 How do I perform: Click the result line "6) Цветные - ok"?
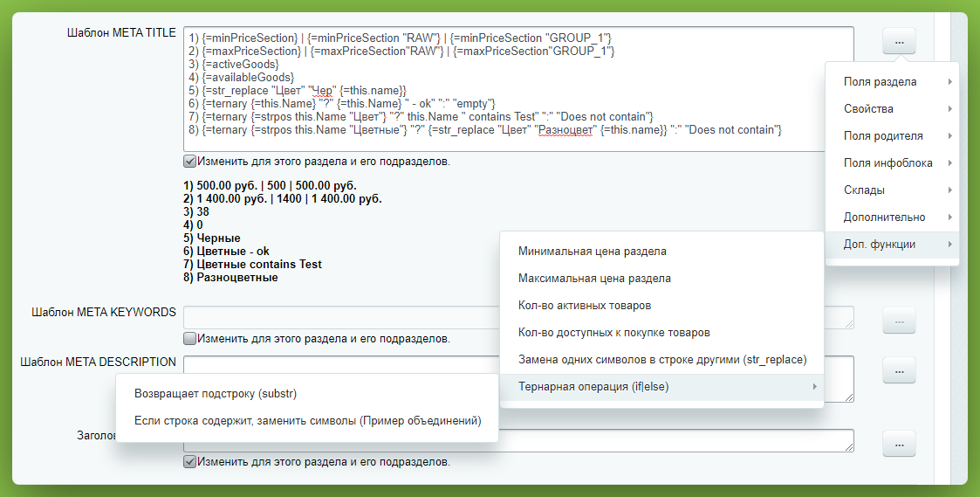[226, 251]
